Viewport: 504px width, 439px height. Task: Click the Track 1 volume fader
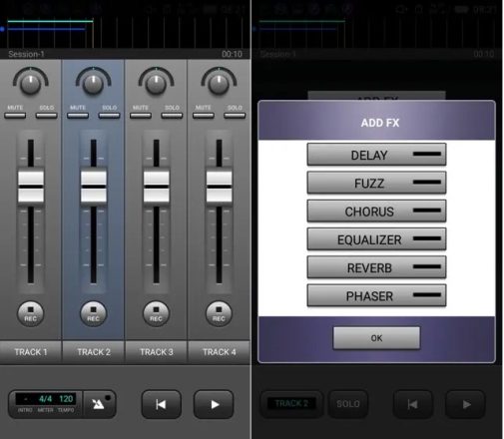pos(31,187)
